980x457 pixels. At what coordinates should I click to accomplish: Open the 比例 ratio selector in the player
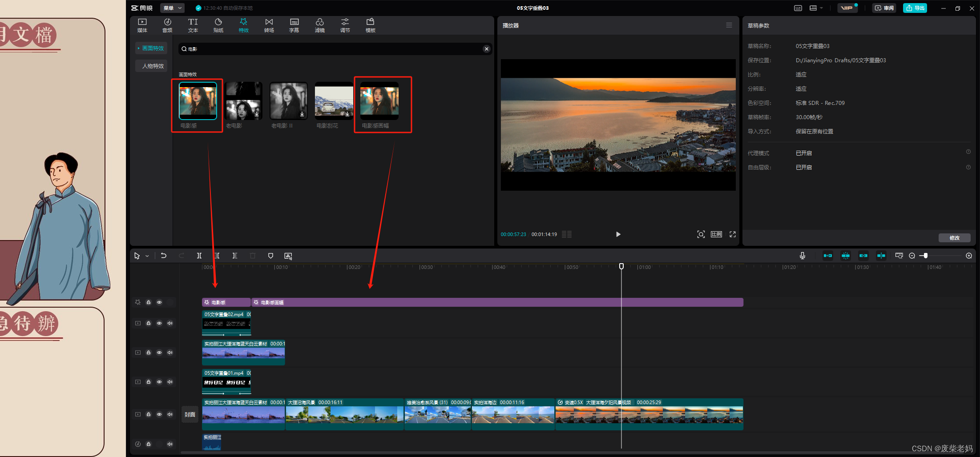(716, 234)
